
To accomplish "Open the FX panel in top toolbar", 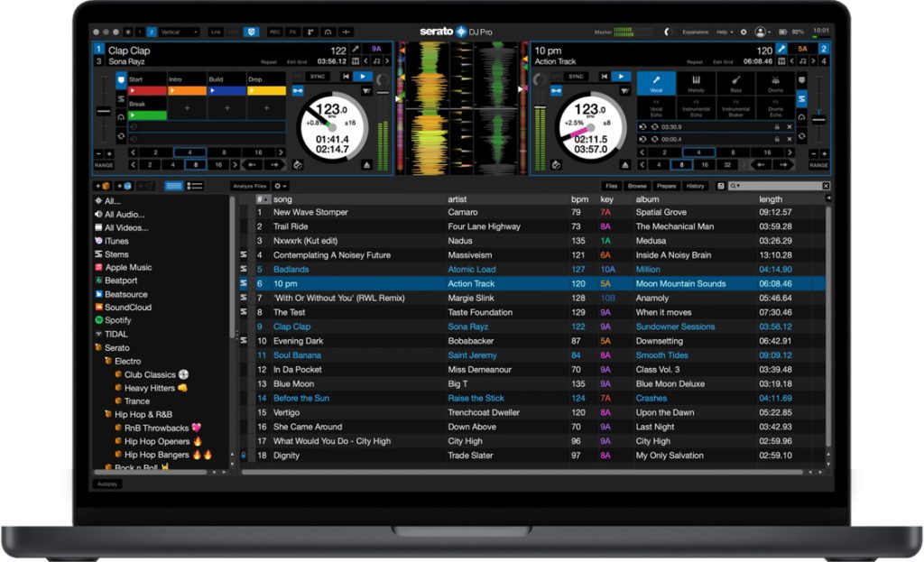I will pyautogui.click(x=292, y=32).
